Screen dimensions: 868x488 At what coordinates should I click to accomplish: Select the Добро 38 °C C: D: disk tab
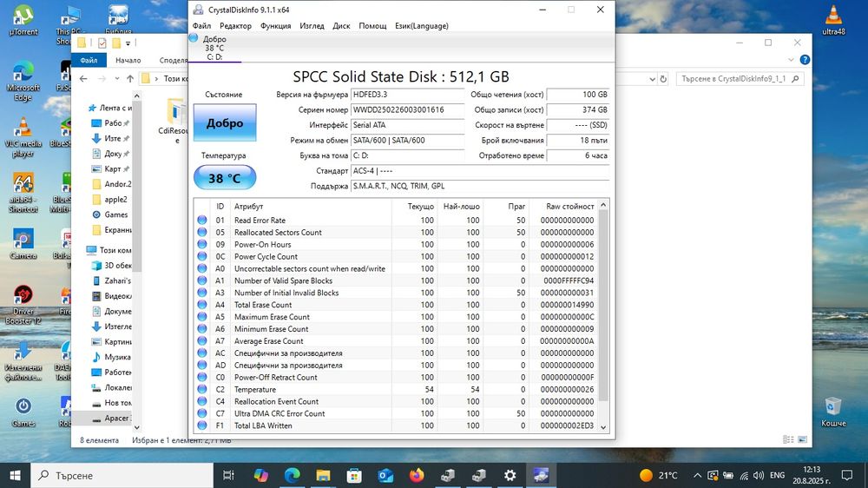click(214, 48)
